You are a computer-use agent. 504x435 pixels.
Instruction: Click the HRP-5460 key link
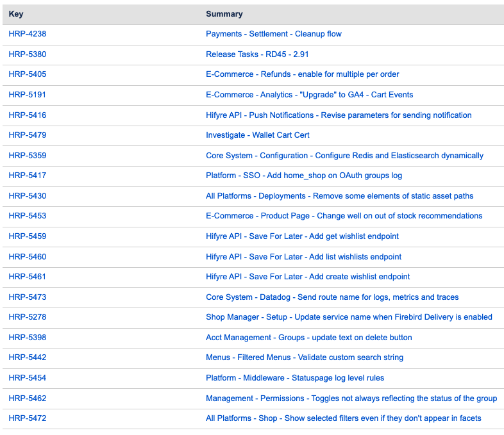coord(28,257)
